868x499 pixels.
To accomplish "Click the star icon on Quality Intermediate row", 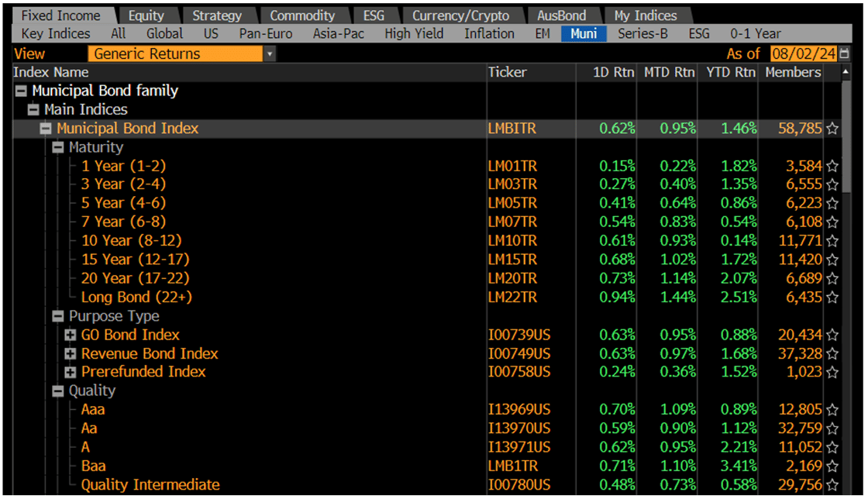I will coord(832,484).
